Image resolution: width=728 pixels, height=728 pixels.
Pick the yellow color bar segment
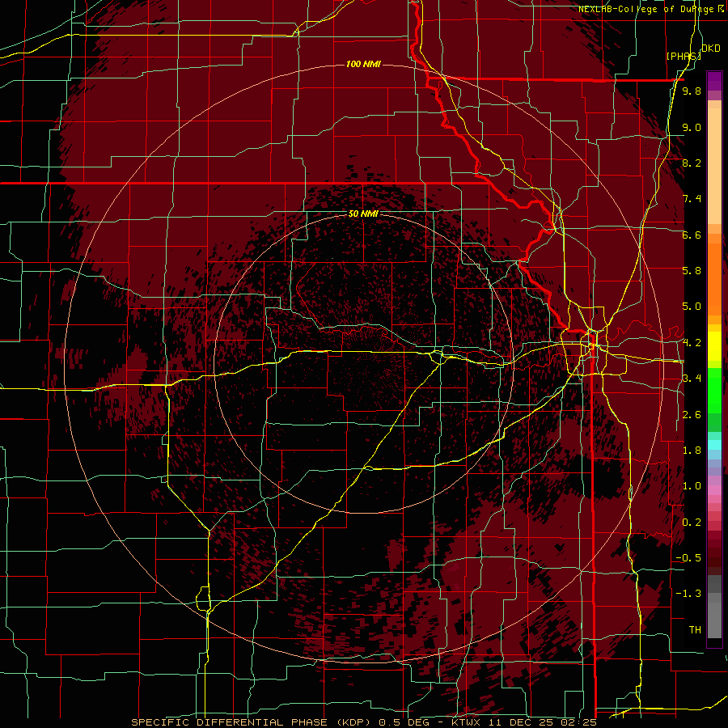tap(714, 346)
